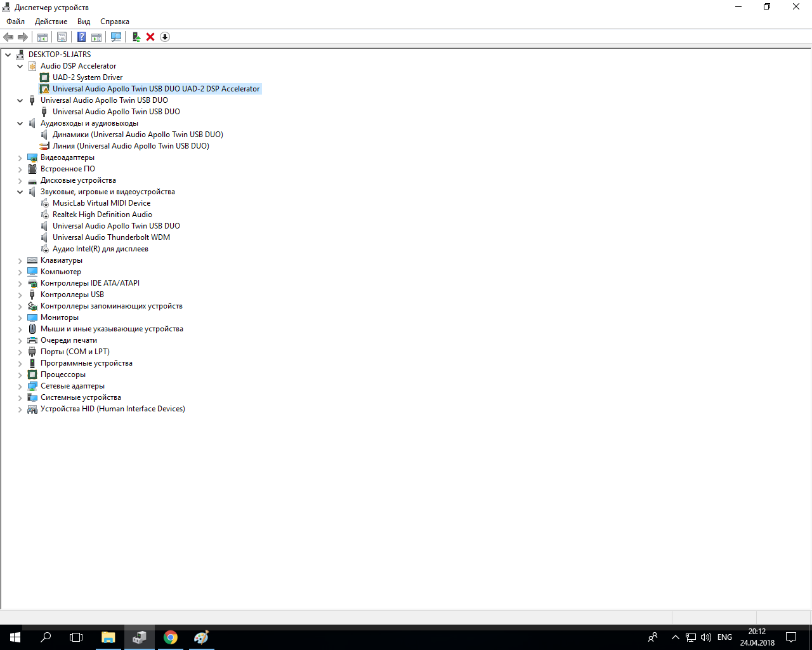Select Контроллеры IDE ATA/ATAPI category

click(90, 283)
